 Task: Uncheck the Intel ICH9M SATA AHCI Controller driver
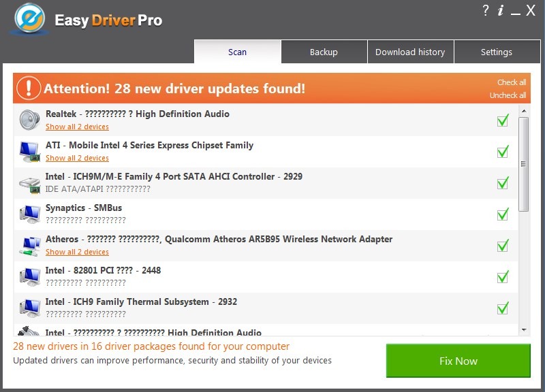pos(503,183)
